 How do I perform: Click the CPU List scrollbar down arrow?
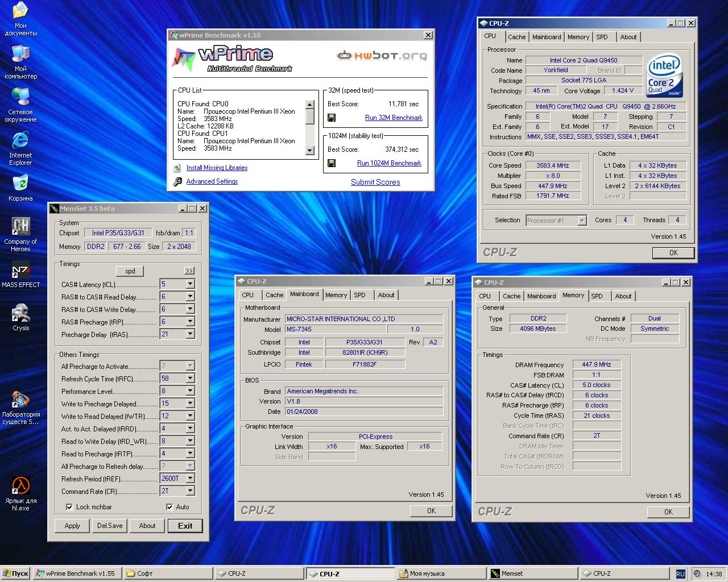pos(310,151)
